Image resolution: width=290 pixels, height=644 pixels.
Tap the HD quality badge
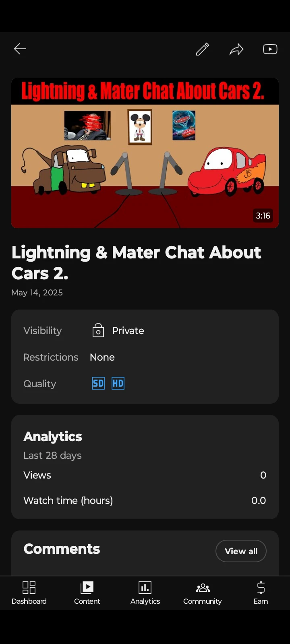click(x=118, y=384)
